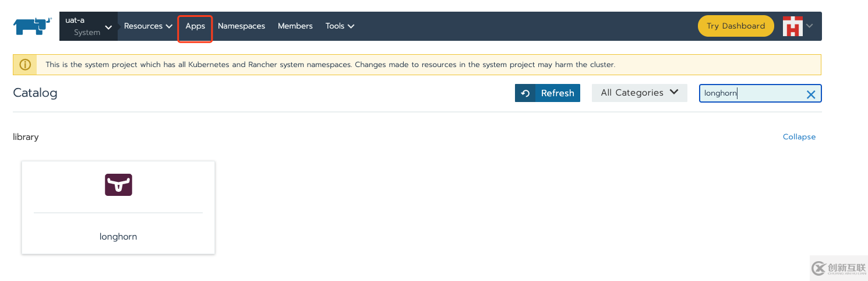Click the longhorn app name label
Image resolution: width=868 pixels, height=281 pixels.
pos(118,237)
